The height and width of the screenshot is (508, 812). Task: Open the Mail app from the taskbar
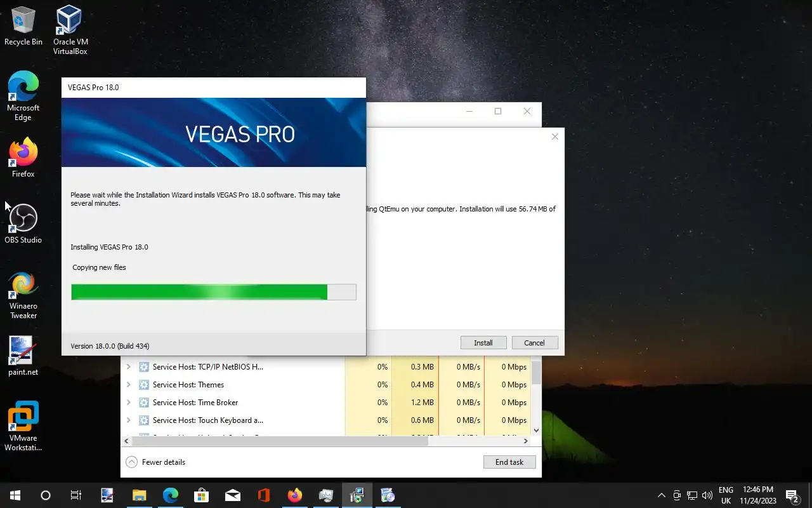coord(233,495)
